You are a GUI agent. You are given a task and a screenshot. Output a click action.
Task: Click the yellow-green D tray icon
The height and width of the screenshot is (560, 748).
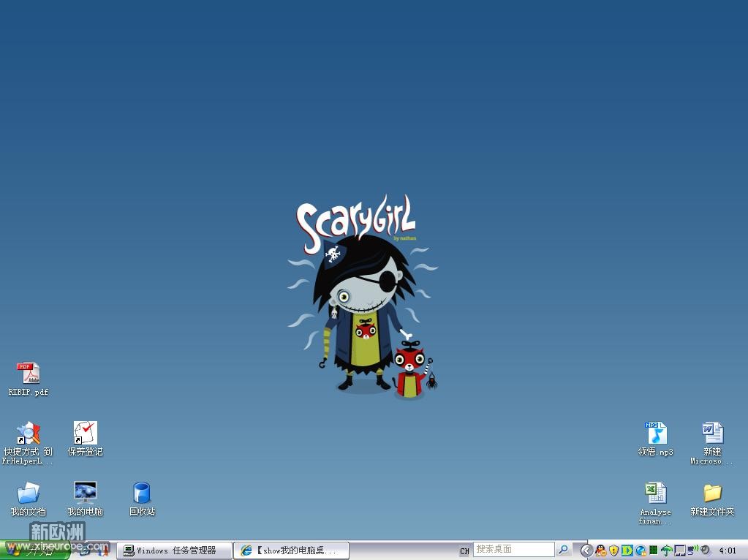(627, 550)
